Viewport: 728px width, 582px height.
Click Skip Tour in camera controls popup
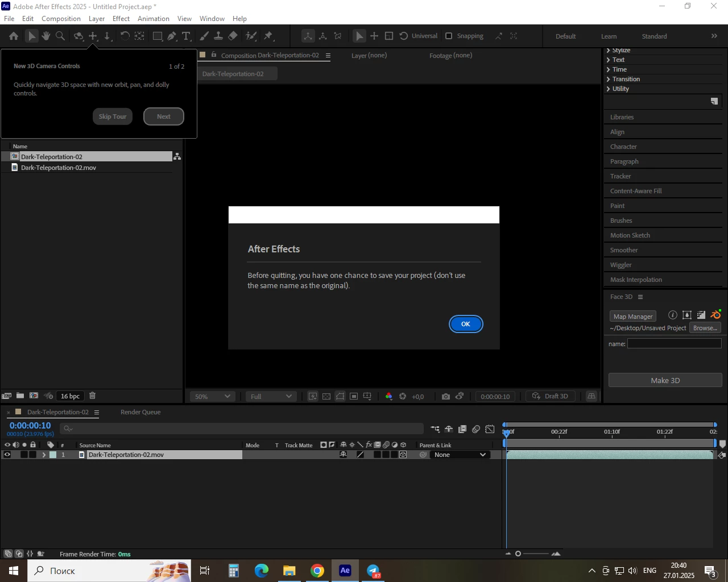coord(113,117)
